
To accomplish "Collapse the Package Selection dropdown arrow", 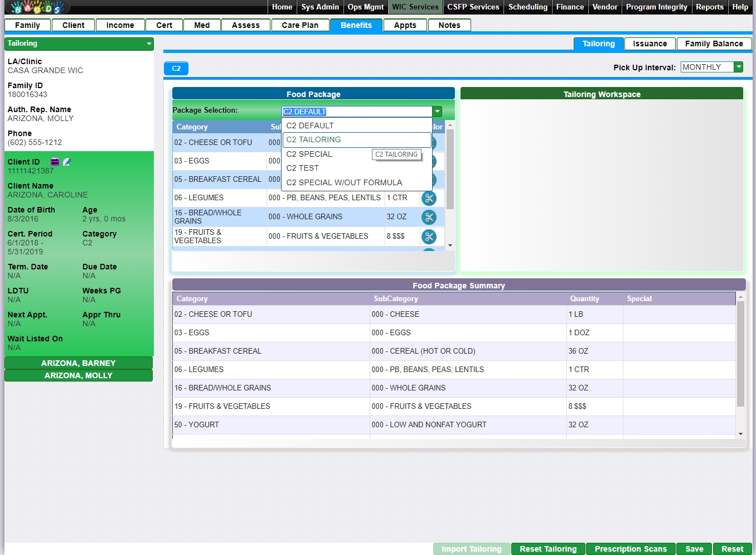I will [438, 112].
